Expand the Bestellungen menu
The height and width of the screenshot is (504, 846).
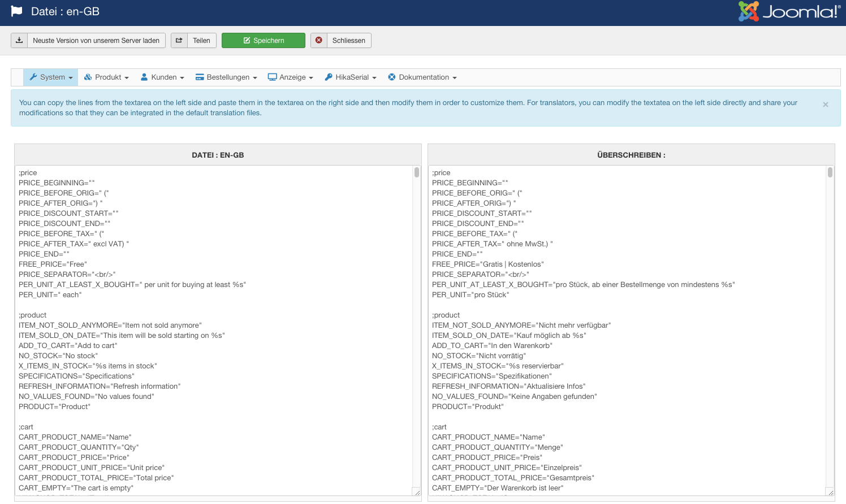226,77
